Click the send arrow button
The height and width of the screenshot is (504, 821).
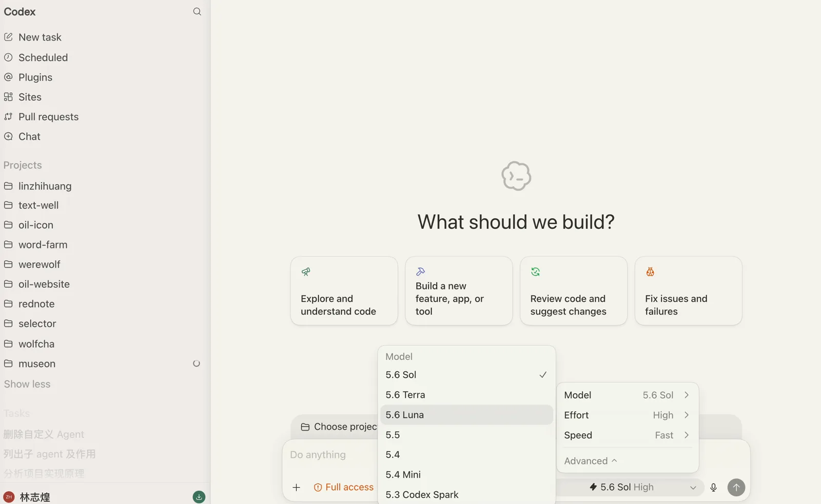coord(736,487)
